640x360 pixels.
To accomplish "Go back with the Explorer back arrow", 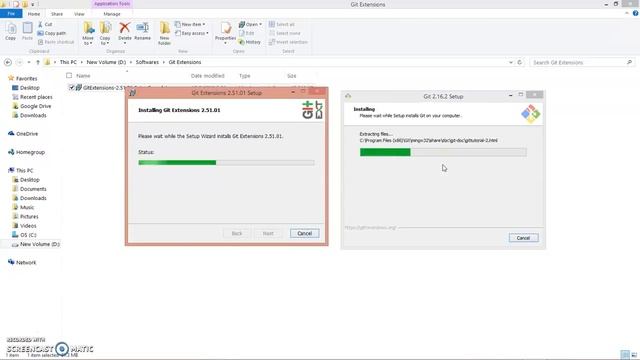I will pos(8,62).
